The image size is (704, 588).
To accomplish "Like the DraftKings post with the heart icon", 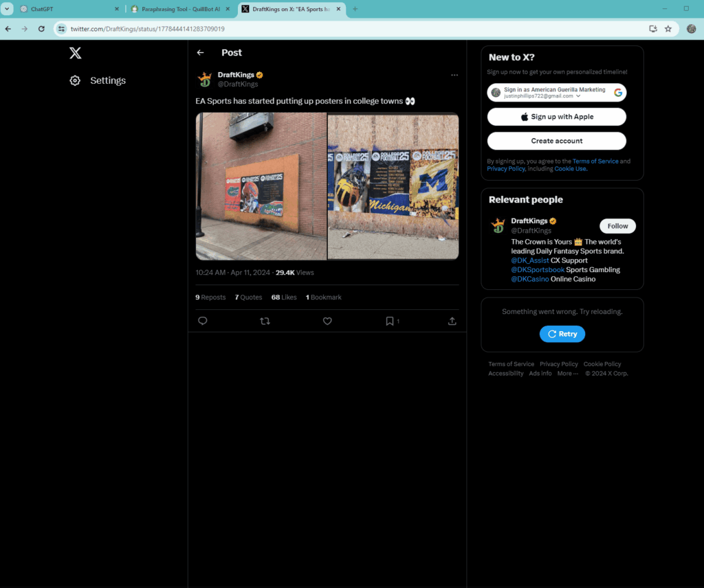I will tap(327, 321).
